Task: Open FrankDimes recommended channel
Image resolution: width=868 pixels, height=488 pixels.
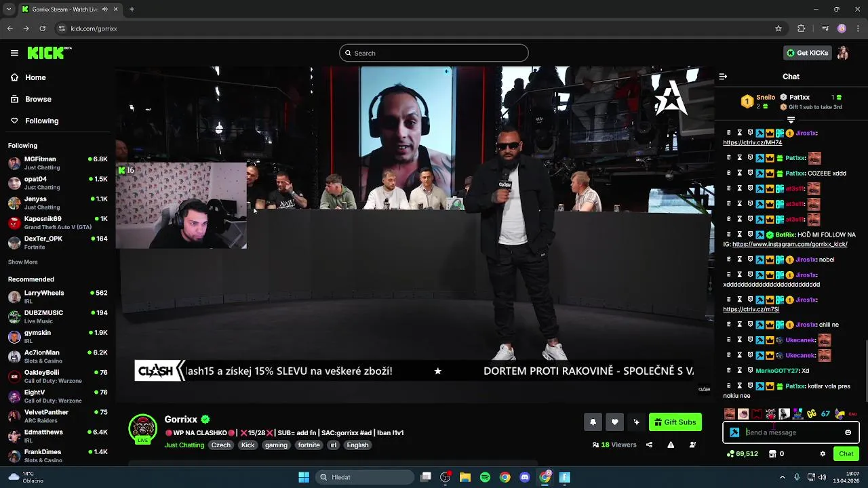Action: tap(58, 455)
